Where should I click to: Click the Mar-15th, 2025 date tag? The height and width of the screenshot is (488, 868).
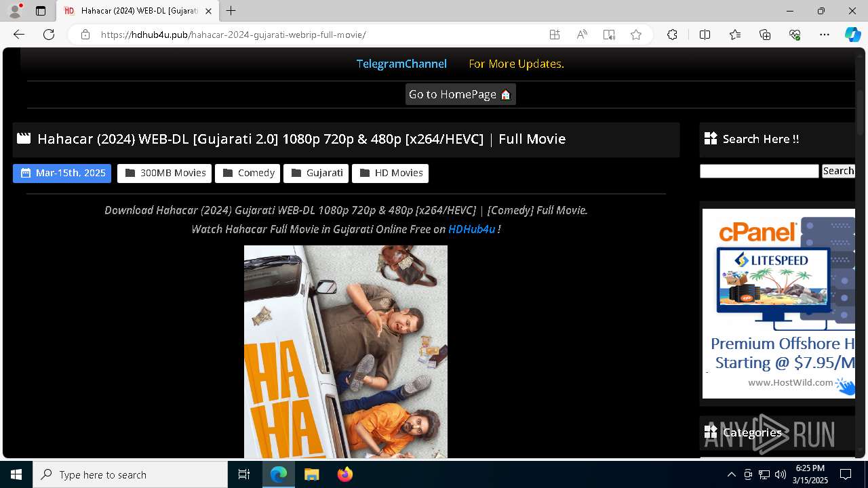(62, 173)
